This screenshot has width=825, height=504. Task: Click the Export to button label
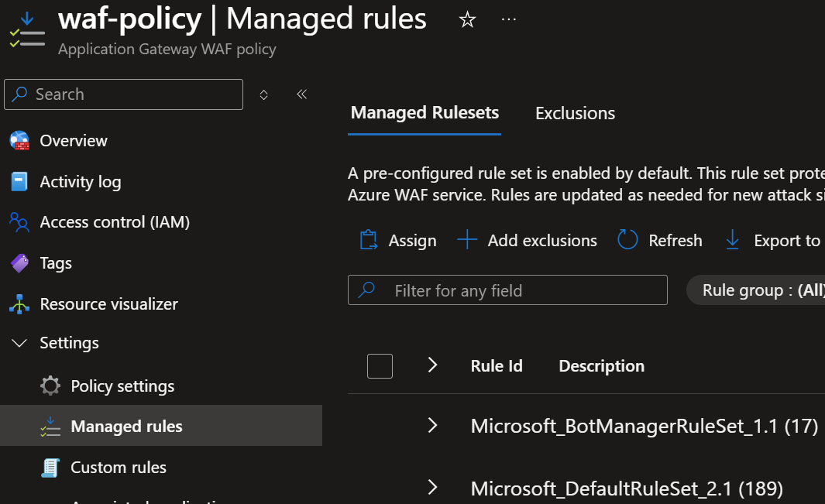click(x=787, y=241)
